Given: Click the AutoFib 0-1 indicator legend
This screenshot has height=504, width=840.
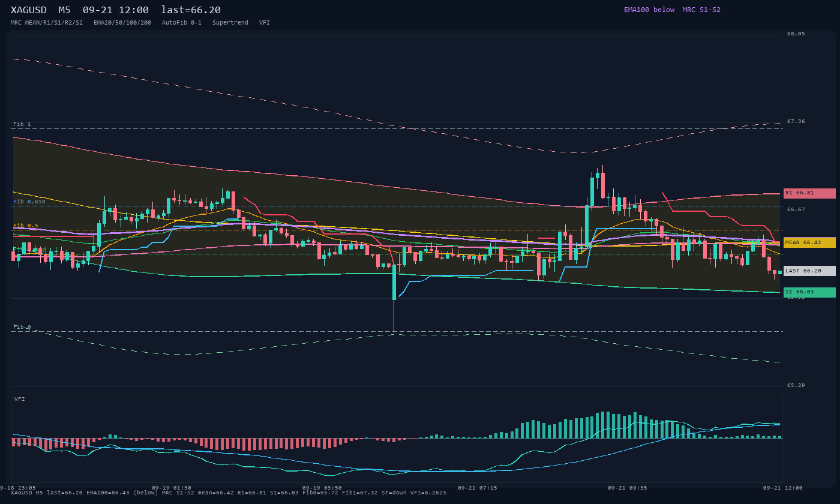Looking at the screenshot, I should (x=182, y=23).
